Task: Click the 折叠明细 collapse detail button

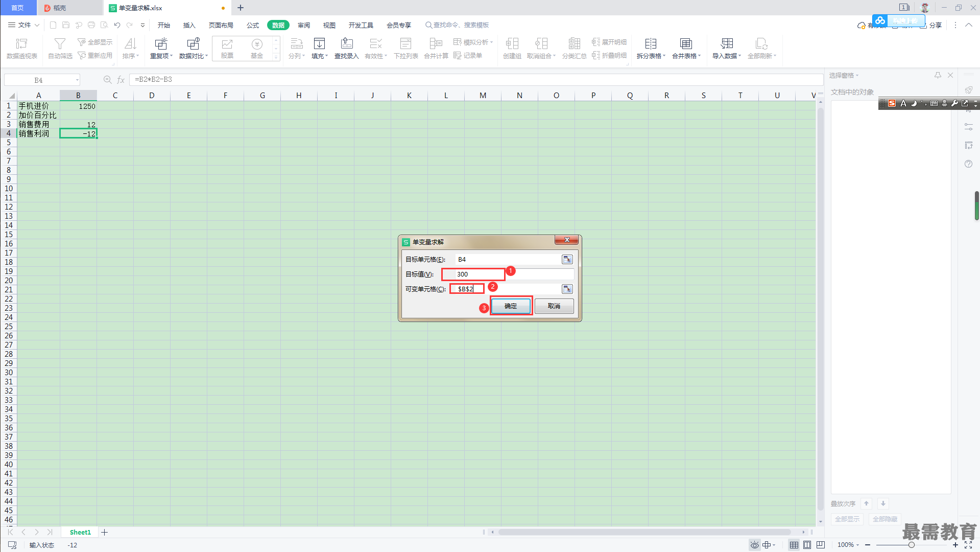Action: (609, 55)
